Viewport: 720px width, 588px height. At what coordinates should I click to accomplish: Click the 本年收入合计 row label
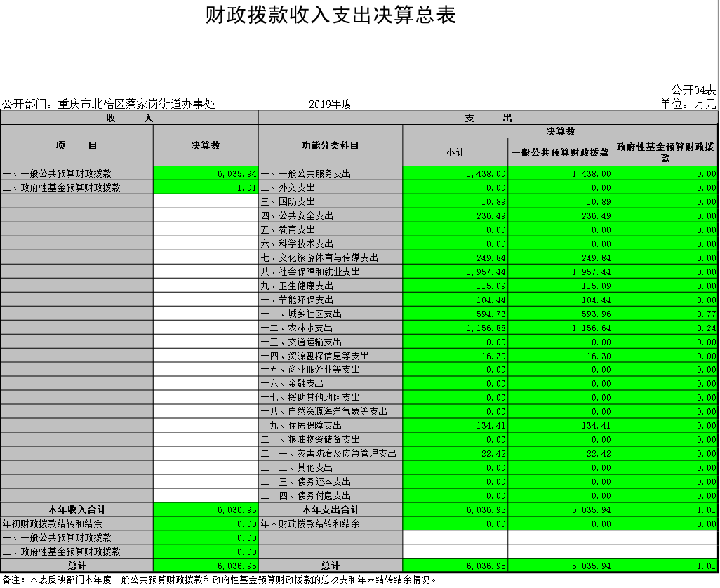[x=76, y=509]
